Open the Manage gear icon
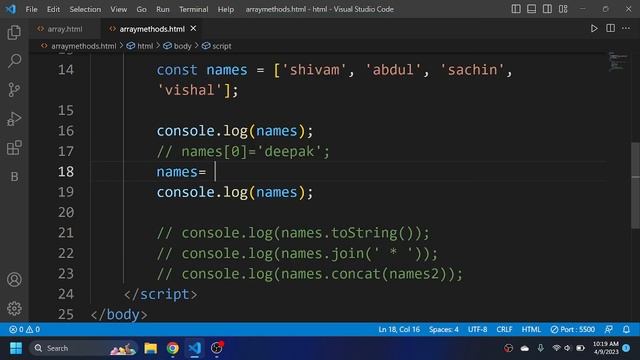 [14, 309]
